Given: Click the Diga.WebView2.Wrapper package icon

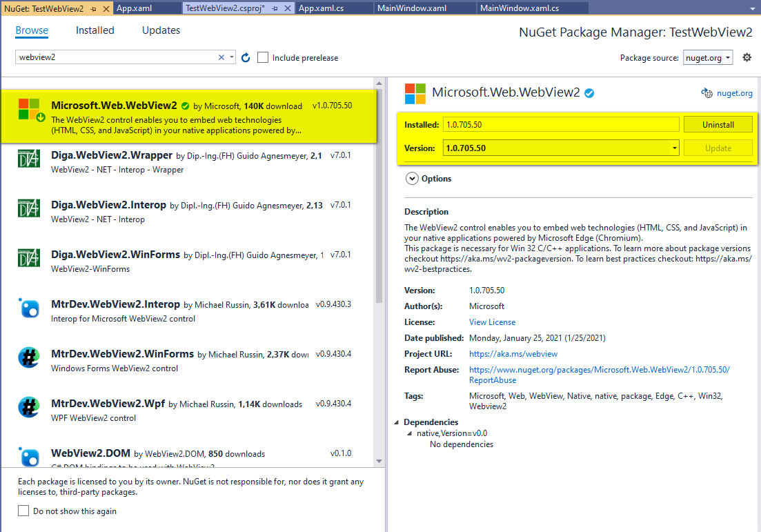Looking at the screenshot, I should pos(28,159).
